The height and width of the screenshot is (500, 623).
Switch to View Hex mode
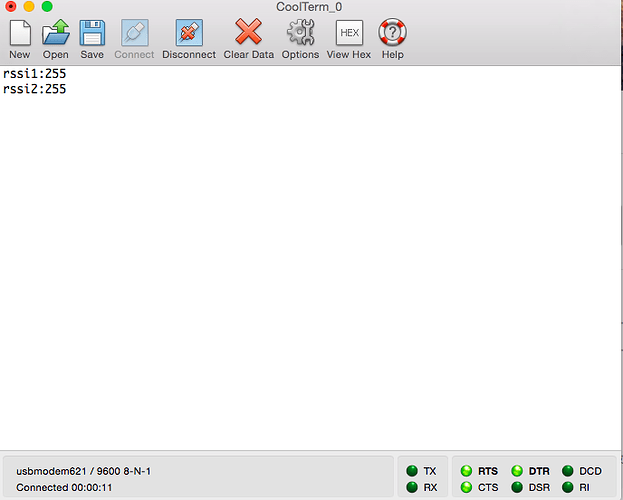(349, 33)
